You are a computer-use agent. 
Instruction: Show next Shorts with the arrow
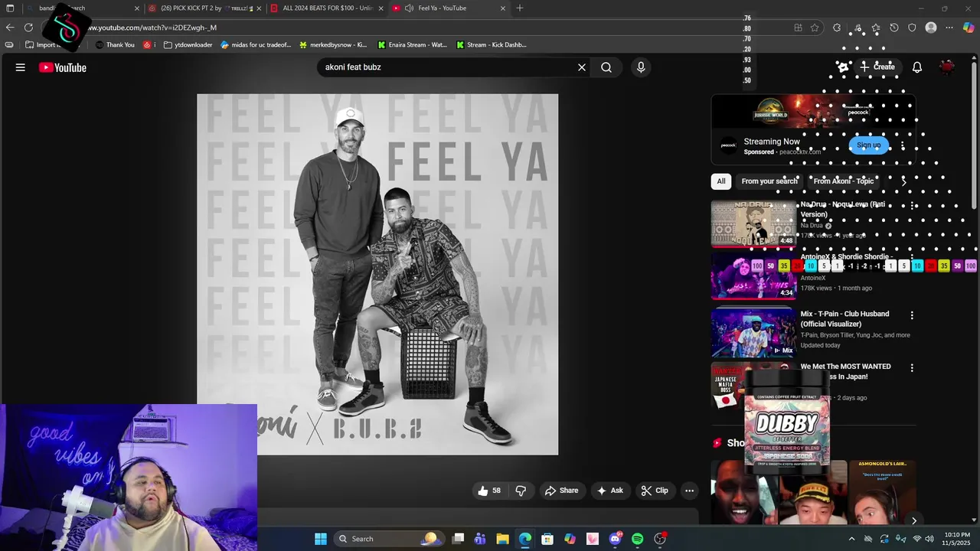pos(913,520)
